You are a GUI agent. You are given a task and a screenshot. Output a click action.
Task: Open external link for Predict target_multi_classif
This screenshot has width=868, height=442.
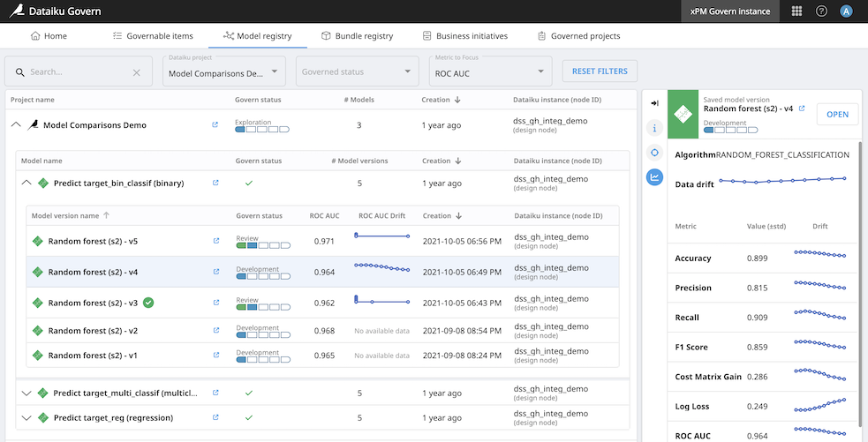pyautogui.click(x=215, y=393)
